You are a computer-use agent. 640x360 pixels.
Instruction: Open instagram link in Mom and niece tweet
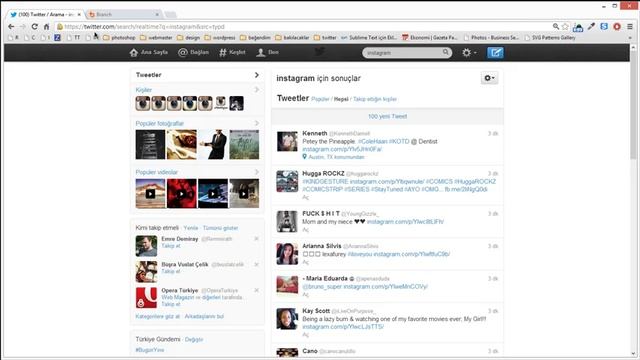[405, 222]
